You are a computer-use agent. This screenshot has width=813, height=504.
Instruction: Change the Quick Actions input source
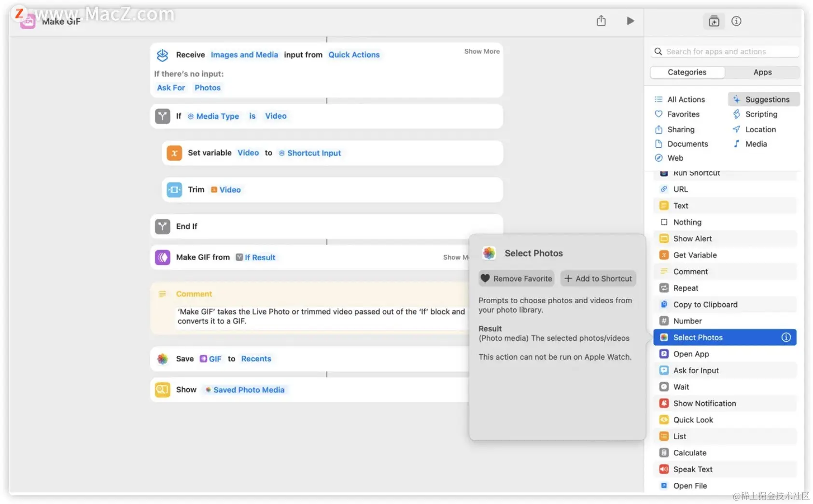point(354,55)
